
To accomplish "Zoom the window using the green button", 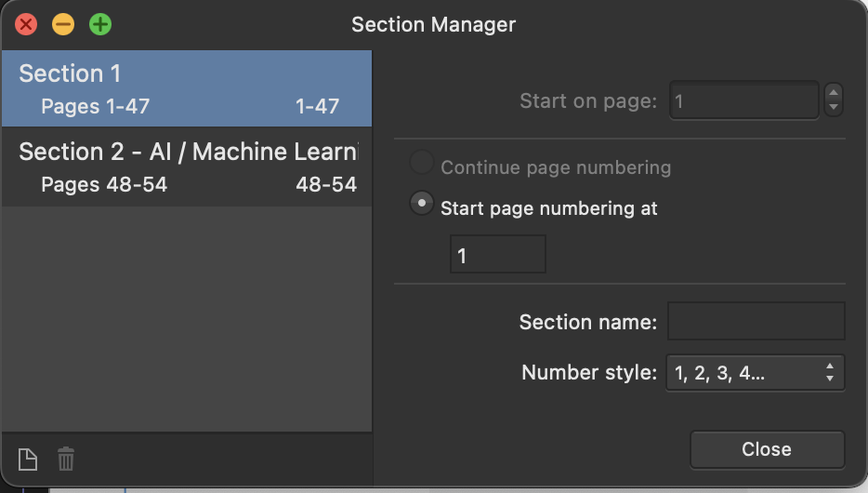I will tap(100, 24).
